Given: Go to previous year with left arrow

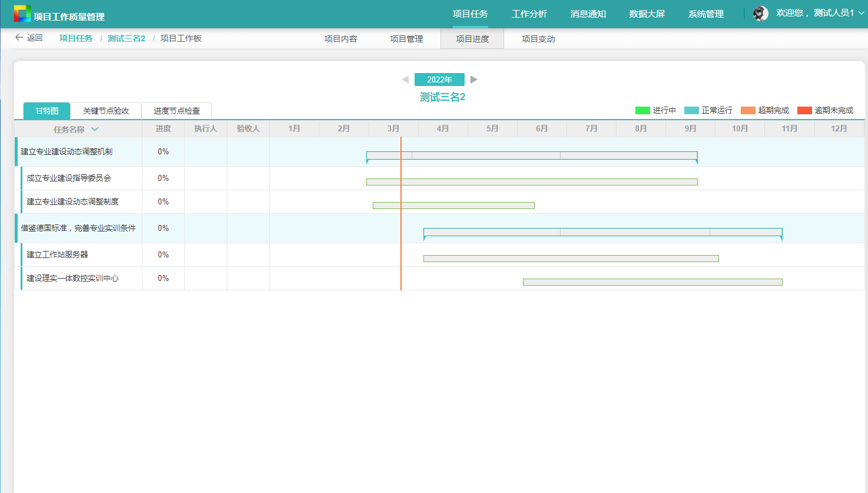Looking at the screenshot, I should coord(405,80).
